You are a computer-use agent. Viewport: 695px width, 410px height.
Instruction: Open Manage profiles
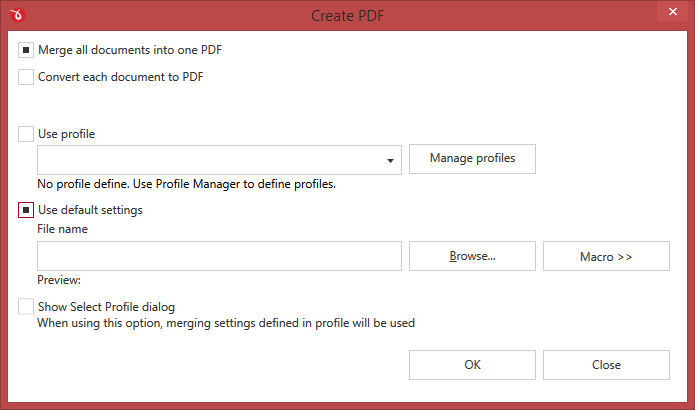[x=472, y=159]
